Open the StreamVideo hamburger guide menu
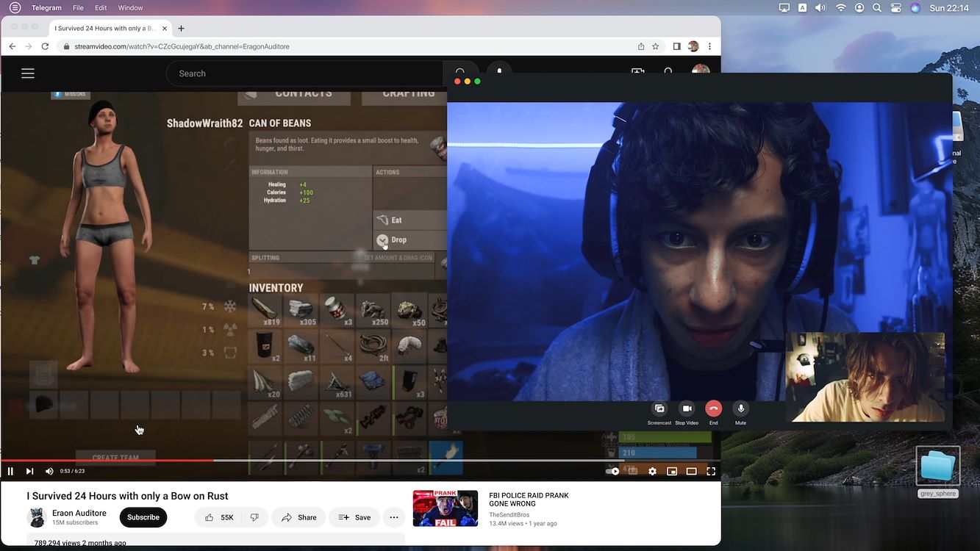The width and height of the screenshot is (980, 551). 28,73
